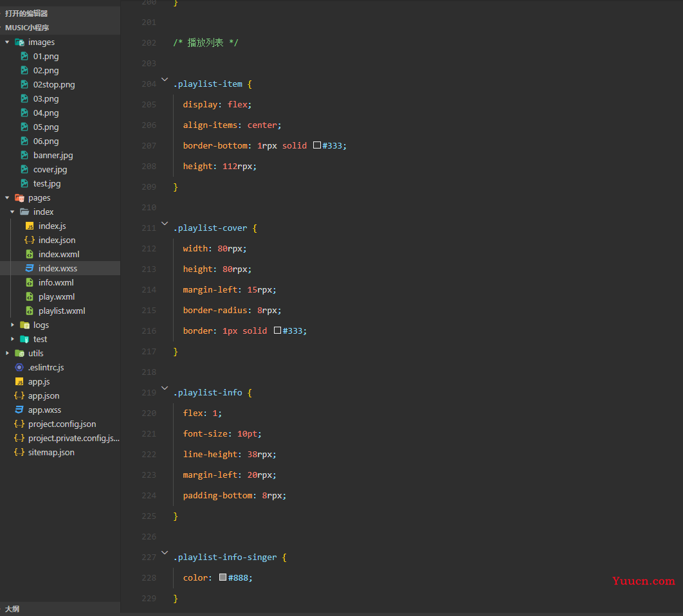Expand the test folder arrow
683x616 pixels.
pos(13,339)
